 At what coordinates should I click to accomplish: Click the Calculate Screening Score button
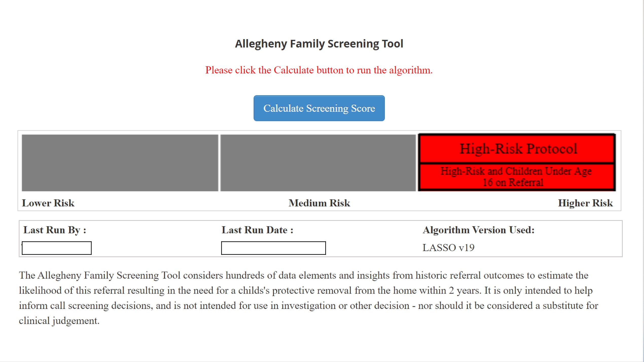[319, 108]
